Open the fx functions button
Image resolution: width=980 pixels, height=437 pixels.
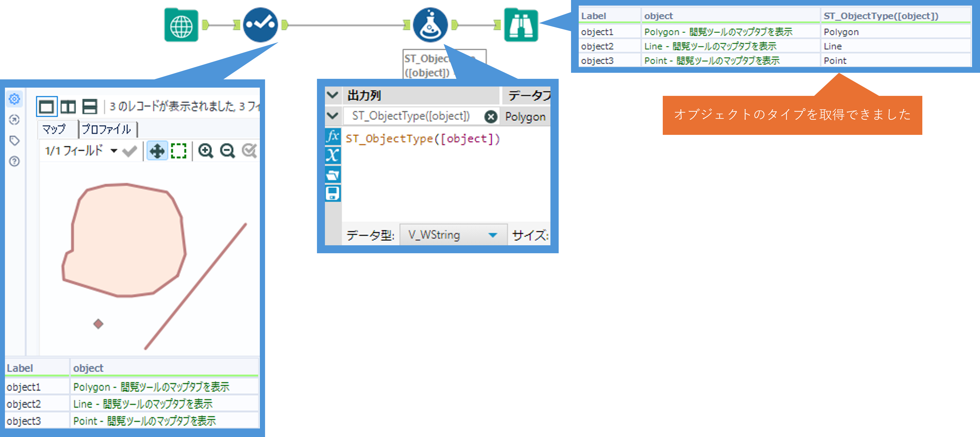pos(333,136)
